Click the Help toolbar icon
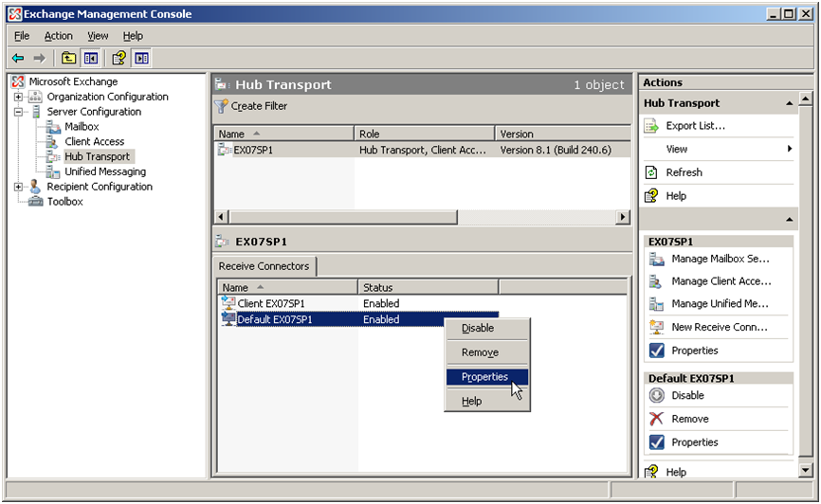The width and height of the screenshot is (821, 504). [119, 59]
